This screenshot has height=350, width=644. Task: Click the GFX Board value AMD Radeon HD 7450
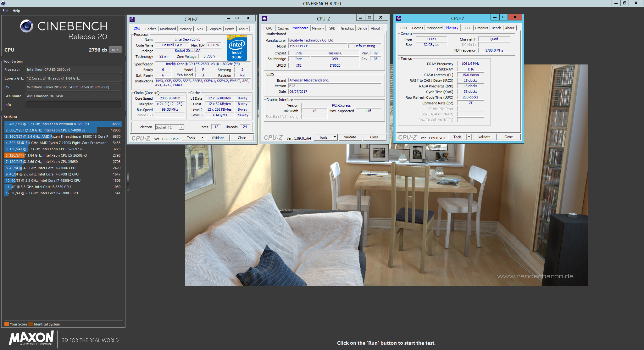click(x=74, y=96)
